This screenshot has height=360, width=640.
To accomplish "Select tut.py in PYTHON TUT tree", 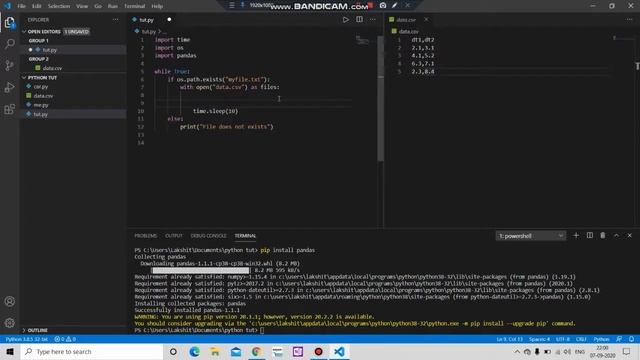I will click(x=41, y=114).
